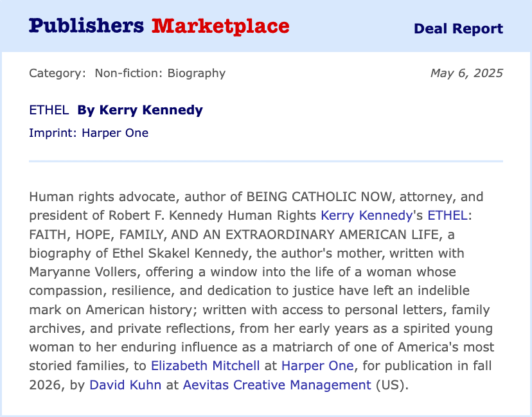Click the Deal Report header label

tap(458, 29)
